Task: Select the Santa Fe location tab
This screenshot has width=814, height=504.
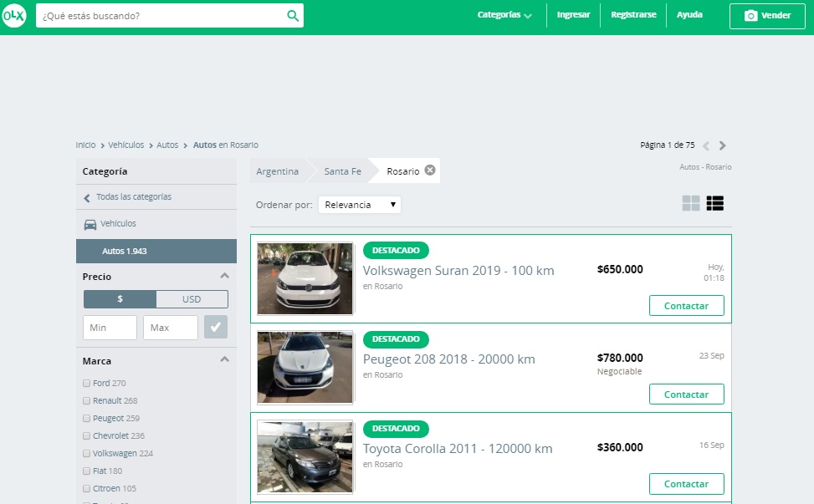Action: pos(343,171)
